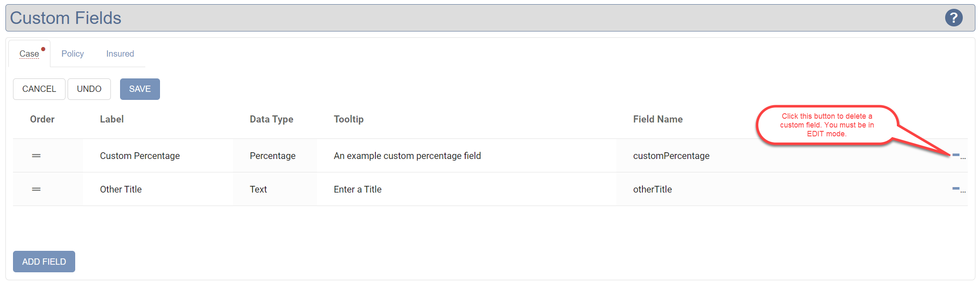Click the UNDO button
Image resolution: width=980 pixels, height=284 pixels.
(89, 89)
